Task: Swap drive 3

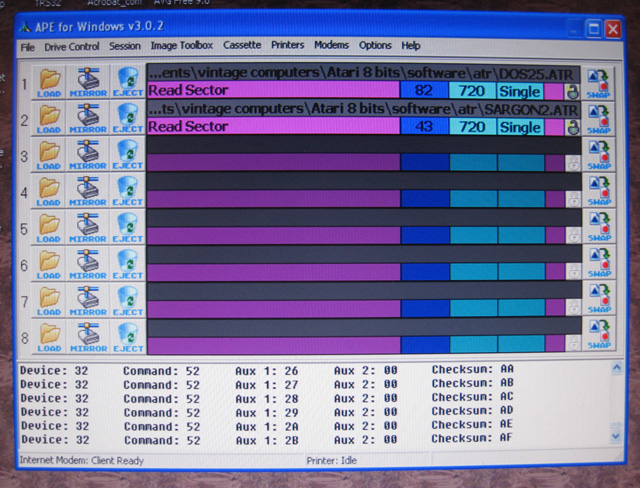Action: click(598, 155)
